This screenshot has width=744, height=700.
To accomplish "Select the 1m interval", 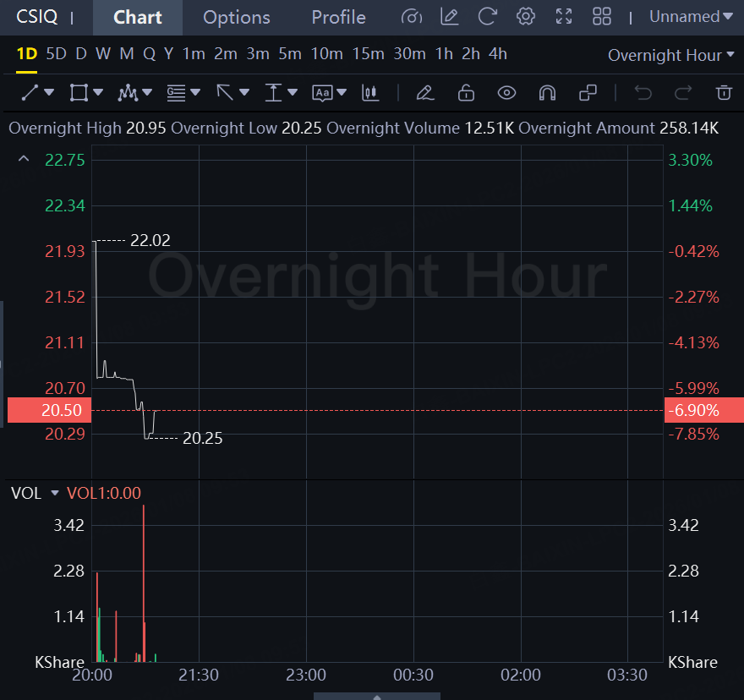I will click(x=194, y=54).
